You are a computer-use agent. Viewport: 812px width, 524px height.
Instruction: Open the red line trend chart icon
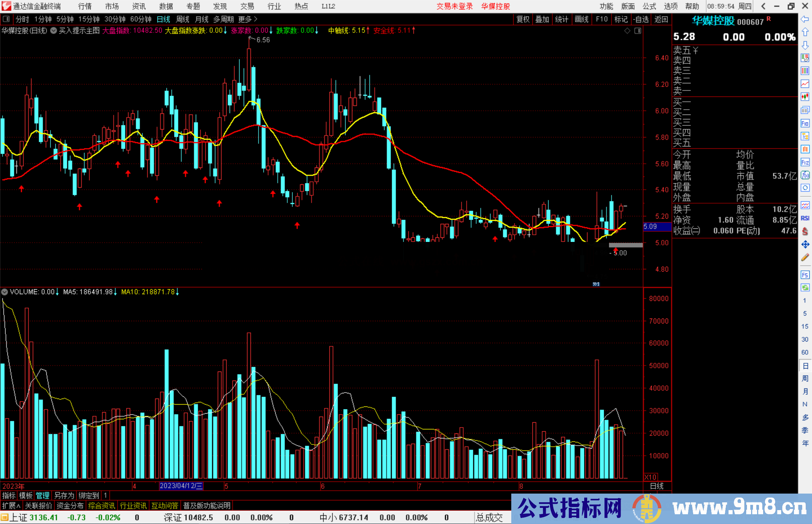click(x=805, y=84)
